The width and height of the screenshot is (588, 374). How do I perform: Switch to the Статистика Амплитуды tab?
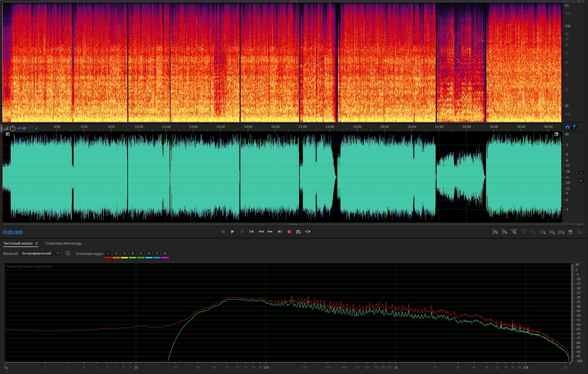(x=63, y=243)
